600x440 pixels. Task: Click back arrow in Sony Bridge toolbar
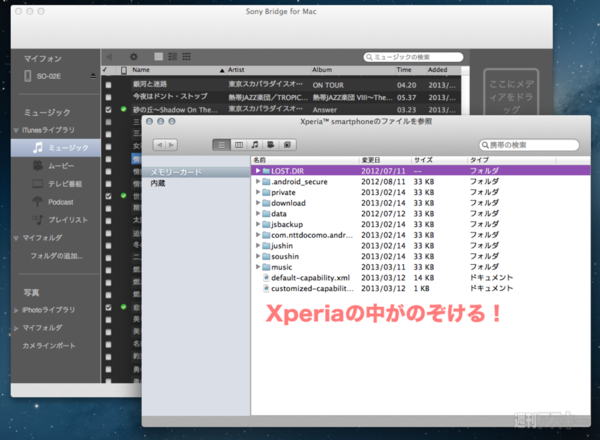tap(109, 57)
